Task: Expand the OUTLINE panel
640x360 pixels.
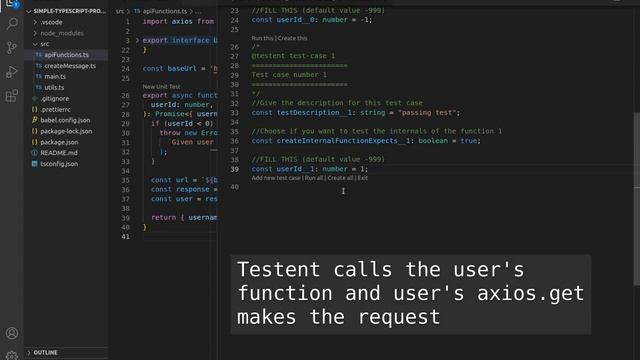Action: coord(45,352)
